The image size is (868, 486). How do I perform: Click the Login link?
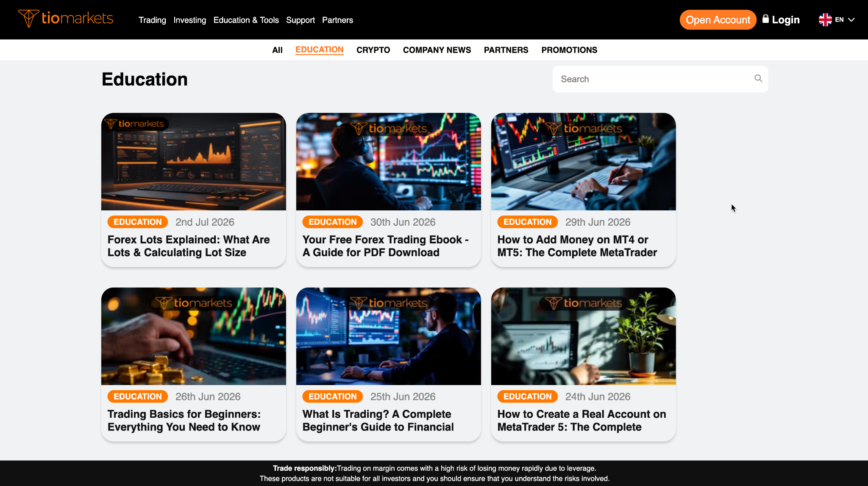(x=785, y=20)
